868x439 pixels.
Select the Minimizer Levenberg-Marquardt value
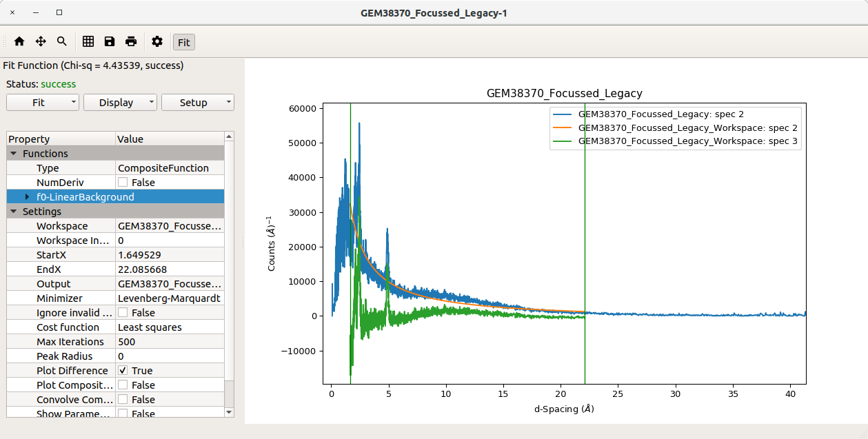pos(169,298)
